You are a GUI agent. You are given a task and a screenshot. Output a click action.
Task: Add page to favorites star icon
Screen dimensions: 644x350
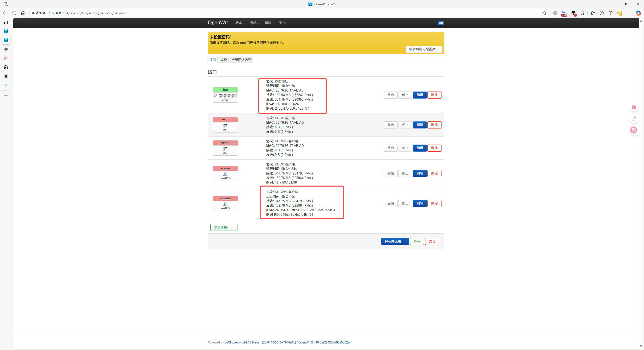click(544, 13)
